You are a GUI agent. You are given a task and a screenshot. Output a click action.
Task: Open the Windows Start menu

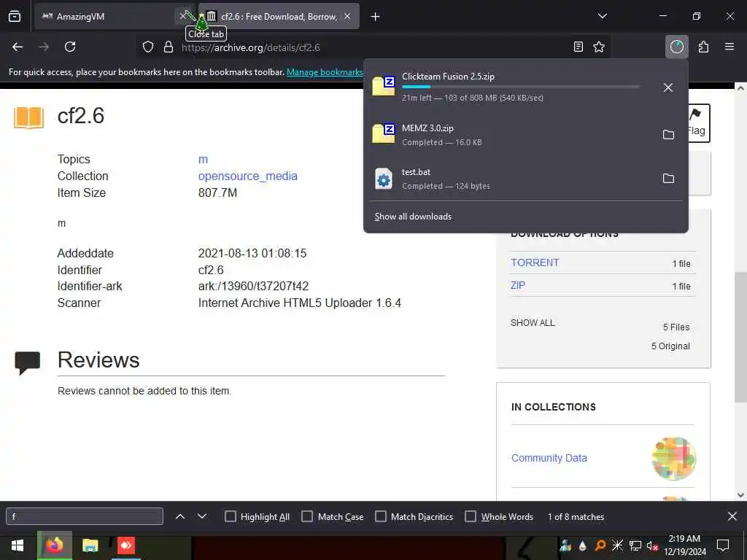tap(18, 545)
